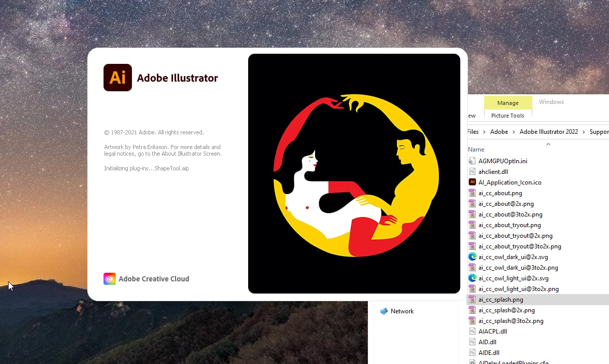Click the ai_cc_owl_light_ui@2x.svg Edge icon
Image resolution: width=609 pixels, height=364 pixels.
pyautogui.click(x=472, y=278)
